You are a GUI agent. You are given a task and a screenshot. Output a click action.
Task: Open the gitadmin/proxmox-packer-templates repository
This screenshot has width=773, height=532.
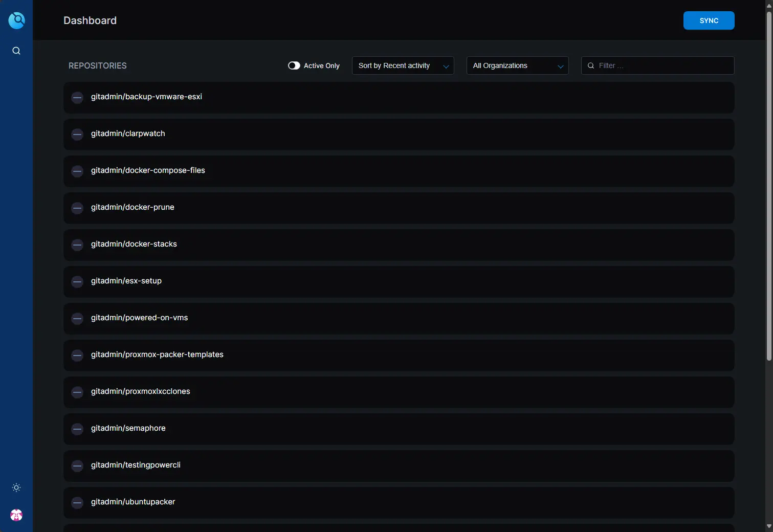pyautogui.click(x=157, y=354)
